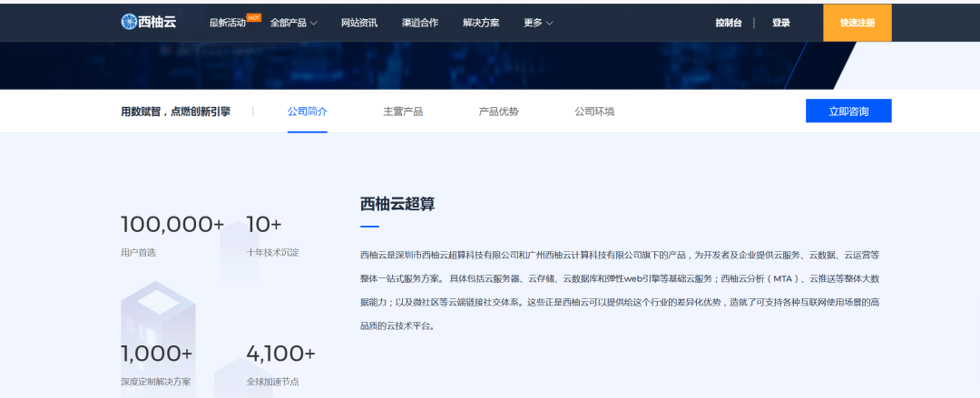Image resolution: width=980 pixels, height=398 pixels.
Task: Click the 深度定制解决方案 label
Action: (156, 382)
